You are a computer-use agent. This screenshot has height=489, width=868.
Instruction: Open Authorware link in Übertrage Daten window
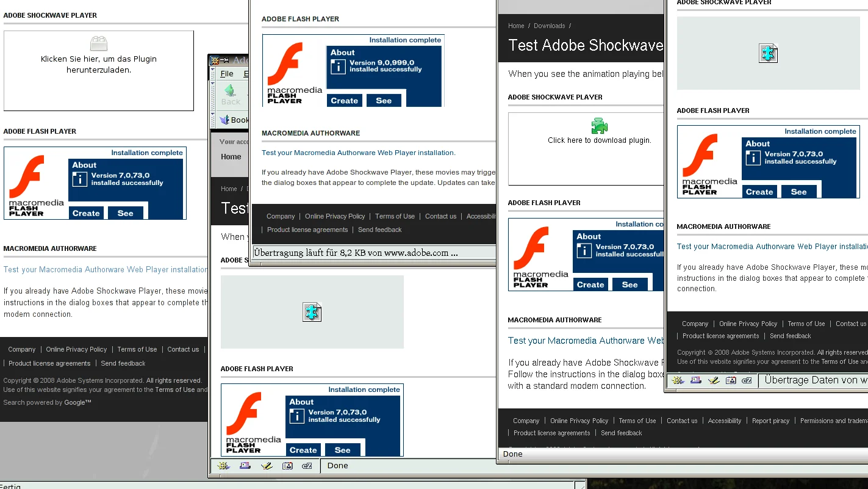tap(772, 247)
